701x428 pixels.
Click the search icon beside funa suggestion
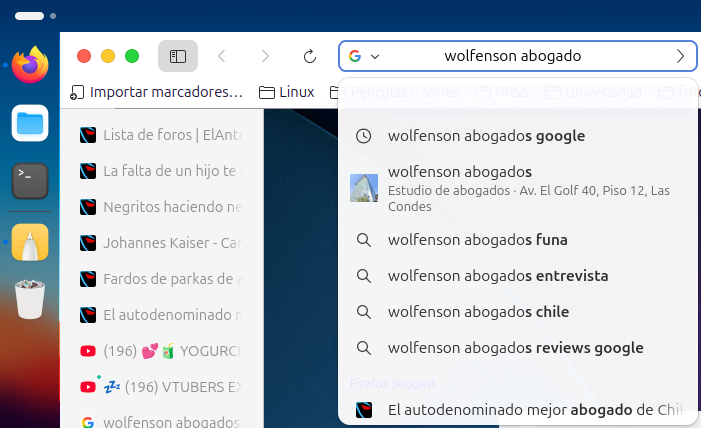click(x=363, y=240)
